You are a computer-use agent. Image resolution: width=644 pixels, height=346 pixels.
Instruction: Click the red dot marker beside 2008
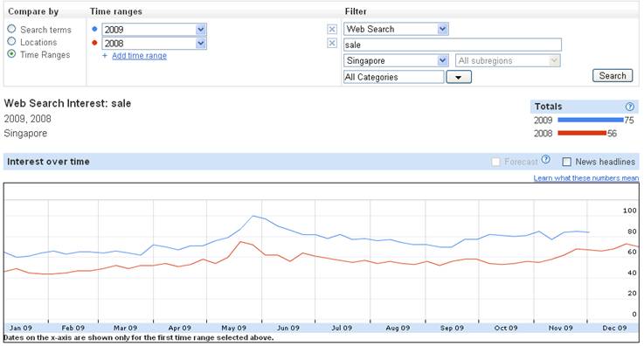tap(95, 43)
